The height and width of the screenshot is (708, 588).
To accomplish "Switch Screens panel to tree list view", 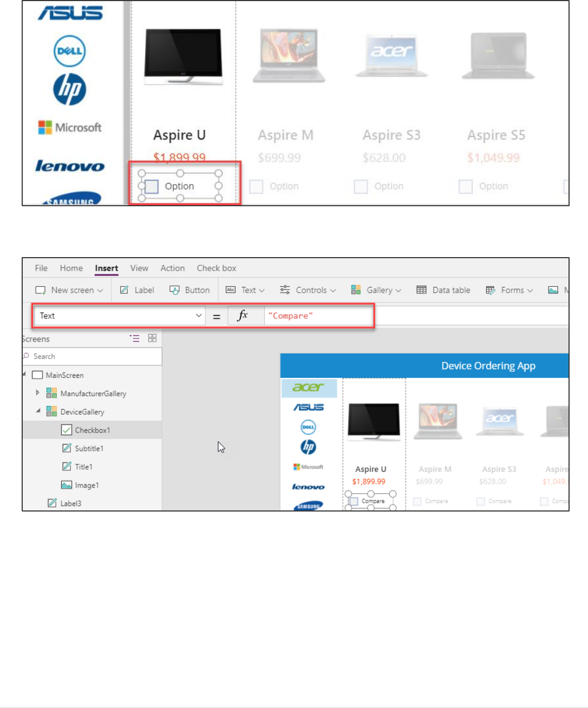I will pos(135,338).
